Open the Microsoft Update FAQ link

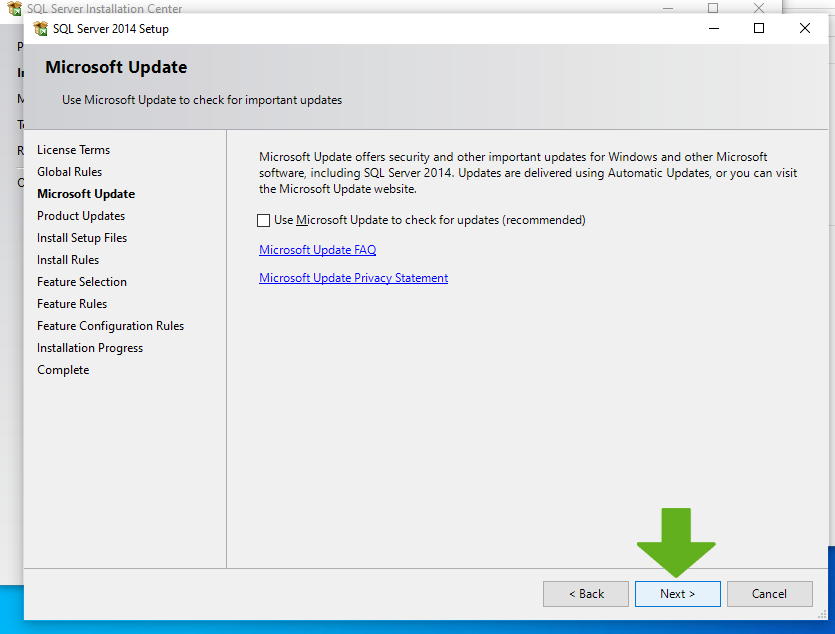click(317, 250)
